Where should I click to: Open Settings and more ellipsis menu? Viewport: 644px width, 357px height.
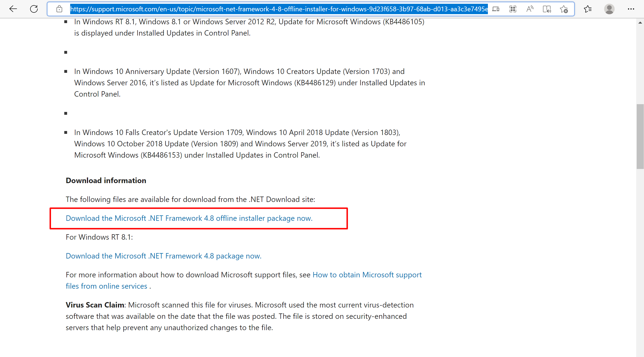631,9
